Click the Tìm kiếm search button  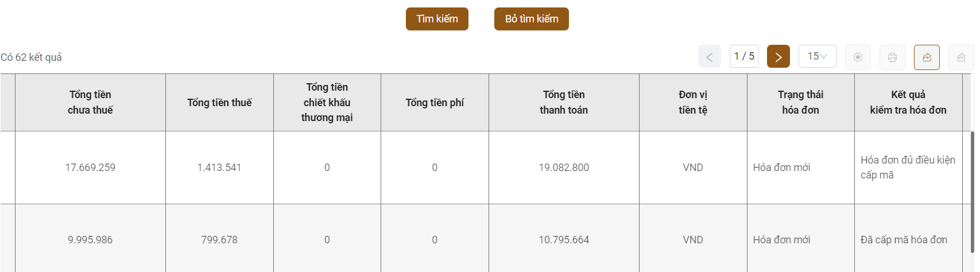[x=437, y=19]
